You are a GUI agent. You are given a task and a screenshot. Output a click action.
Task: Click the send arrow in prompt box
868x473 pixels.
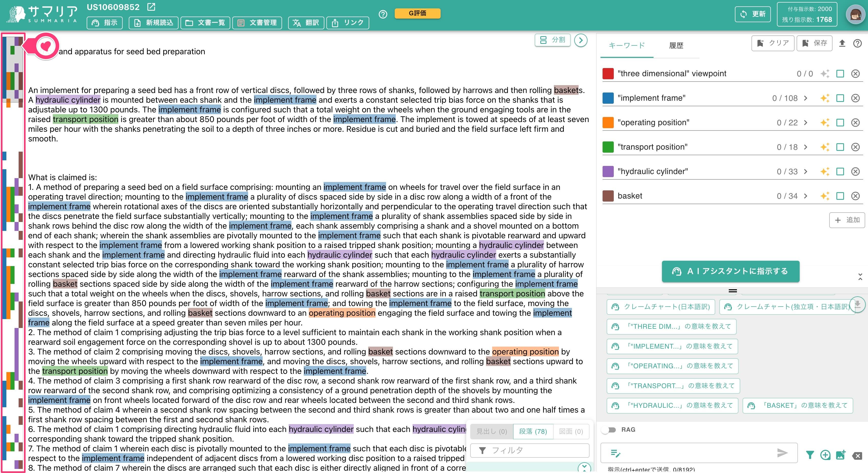point(782,453)
